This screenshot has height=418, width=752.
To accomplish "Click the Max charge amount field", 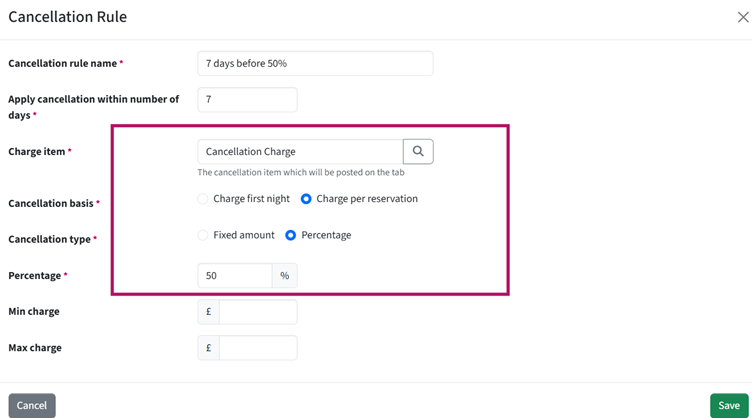I will pos(258,348).
